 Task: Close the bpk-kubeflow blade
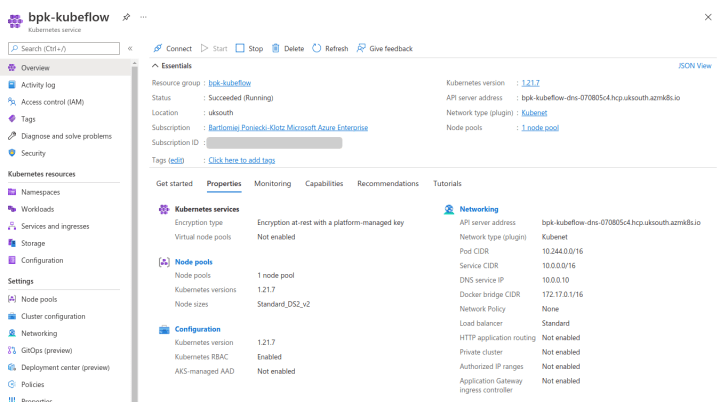(x=708, y=17)
